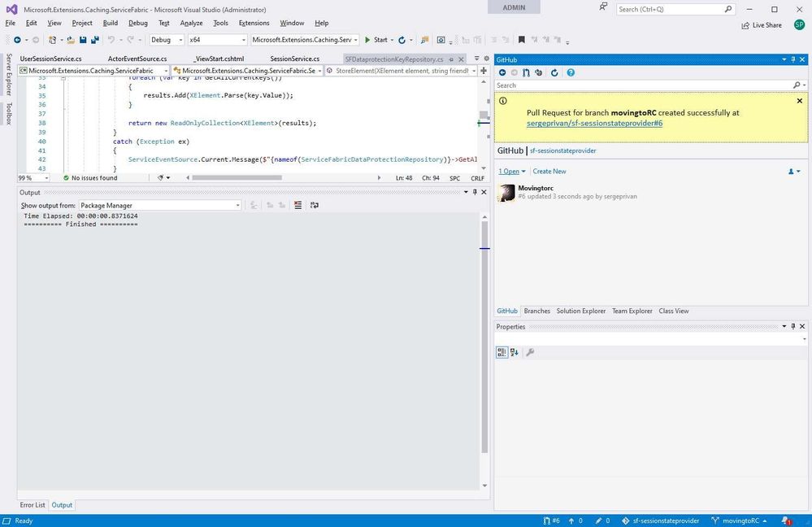Click the split editor plus icon
The height and width of the screenshot is (527, 812).
pyautogui.click(x=484, y=71)
